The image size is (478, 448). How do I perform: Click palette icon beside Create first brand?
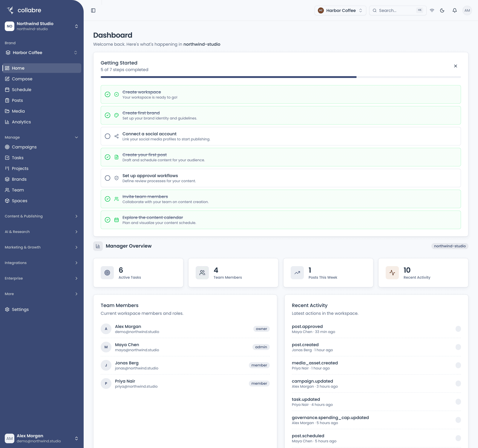pyautogui.click(x=117, y=115)
